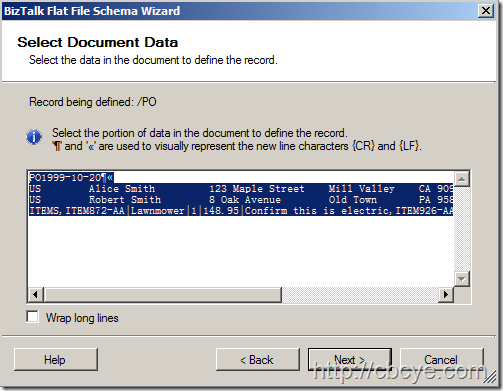This screenshot has height=391, width=503.
Task: Click the horizontal scrollbar right arrow
Action: [446, 295]
